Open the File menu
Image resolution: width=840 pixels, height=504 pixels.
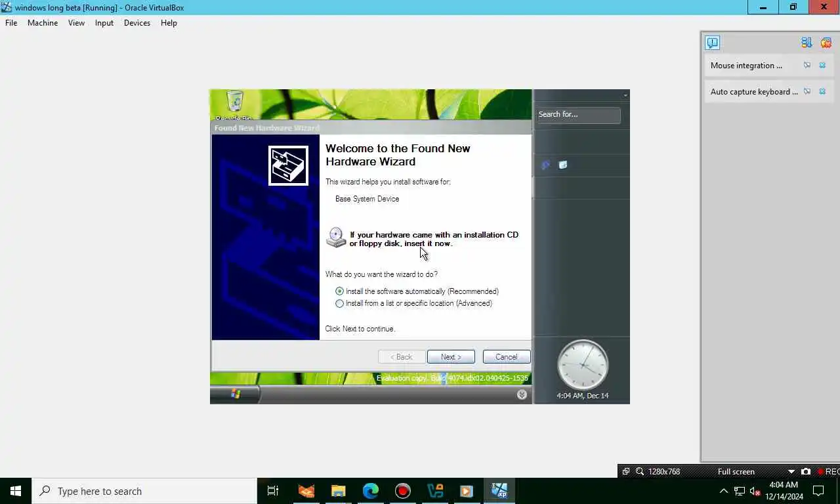click(11, 23)
